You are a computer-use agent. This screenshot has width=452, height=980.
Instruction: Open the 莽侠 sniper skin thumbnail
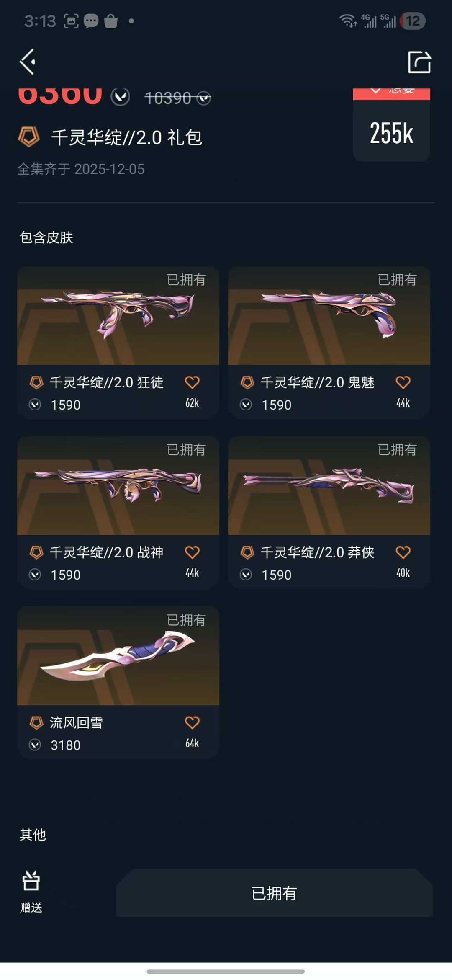click(329, 486)
